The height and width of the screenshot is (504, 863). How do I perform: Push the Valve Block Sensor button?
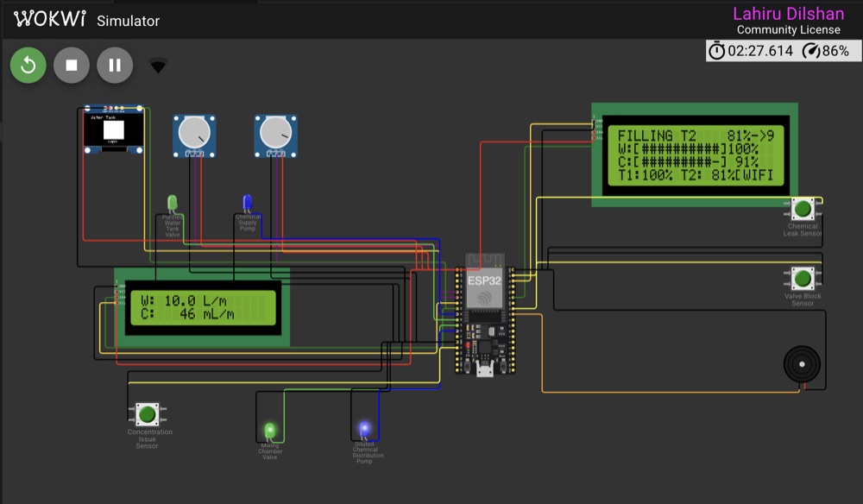(803, 279)
